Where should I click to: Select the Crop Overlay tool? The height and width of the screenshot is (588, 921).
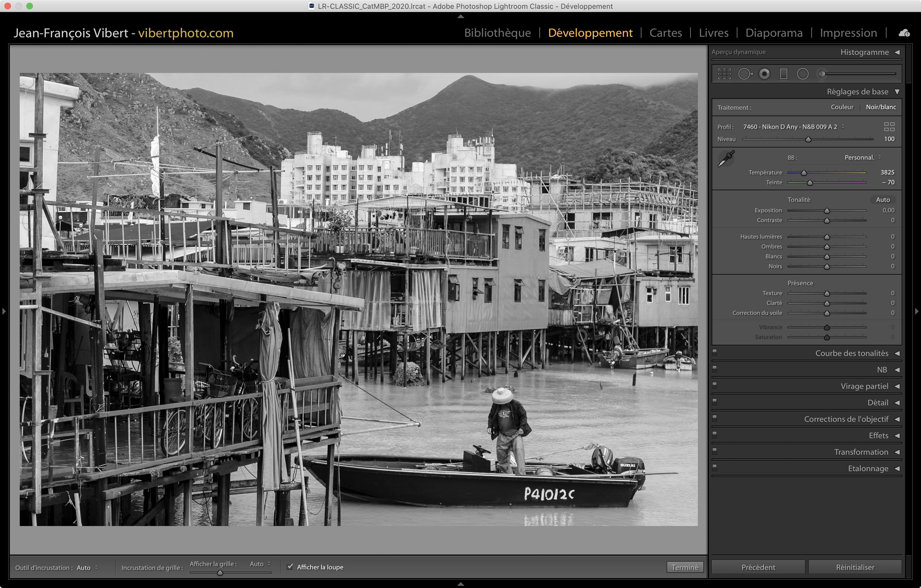(724, 74)
